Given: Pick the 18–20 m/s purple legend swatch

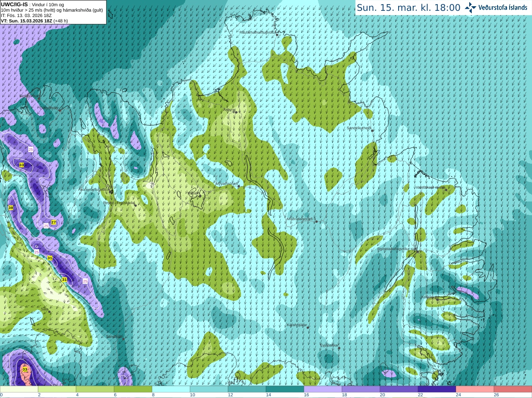Looking at the screenshot, I should [361, 389].
